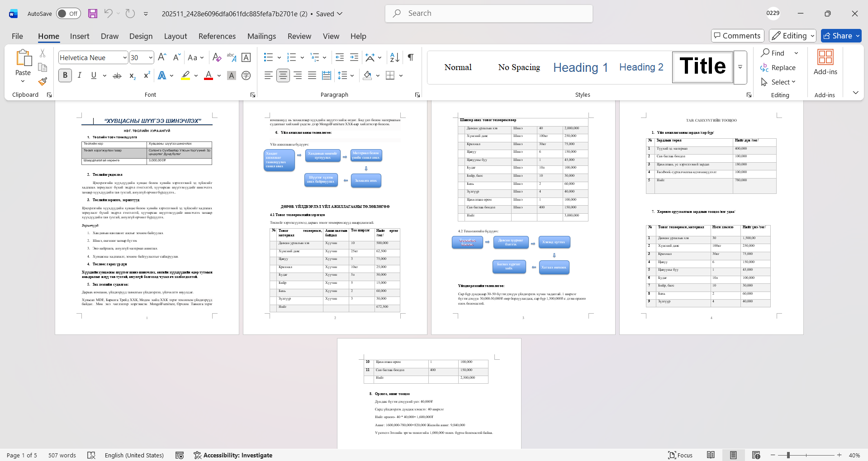Increase indent of the paragraph
This screenshot has width=868, height=461.
354,57
